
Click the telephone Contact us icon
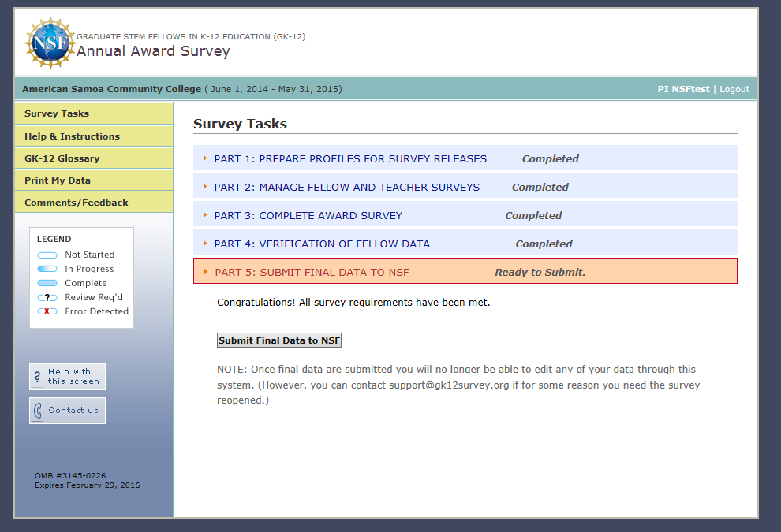coord(38,411)
